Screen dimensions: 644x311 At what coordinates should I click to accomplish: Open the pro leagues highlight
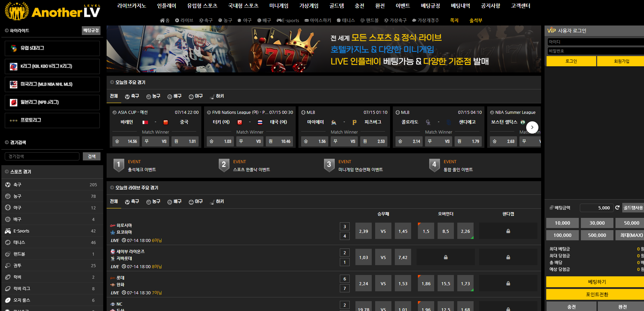tap(52, 120)
